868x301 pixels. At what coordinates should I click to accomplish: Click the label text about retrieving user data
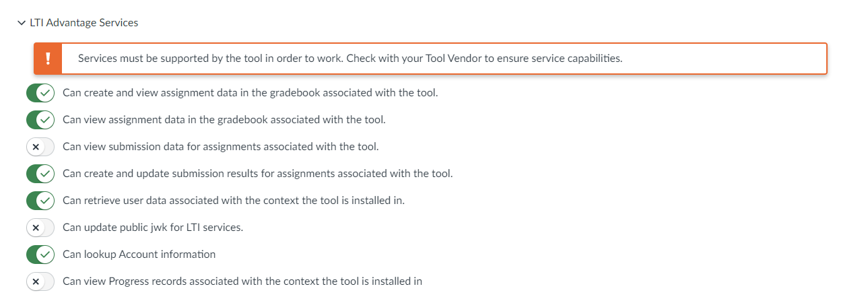[234, 201]
